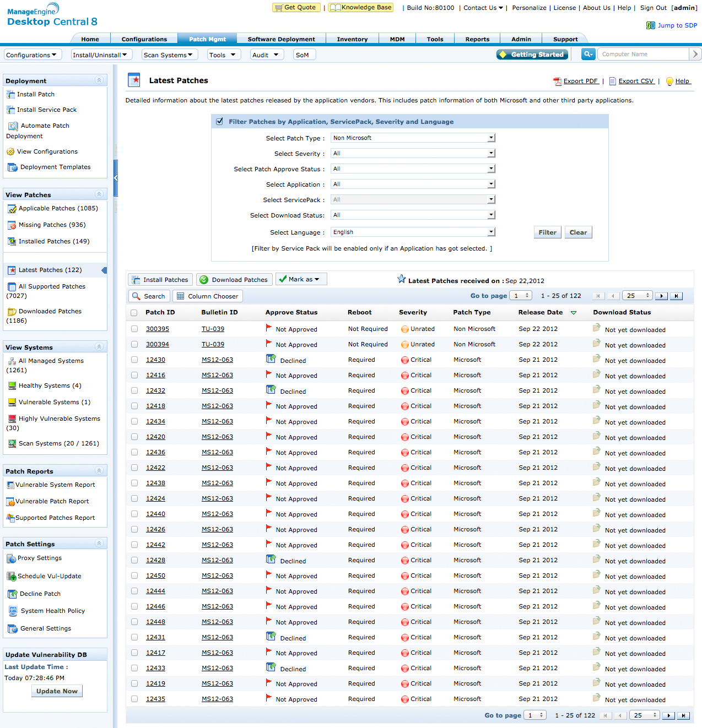Click the Install Service Pack icon
Viewport: 702px width, 728px height.
coord(10,110)
